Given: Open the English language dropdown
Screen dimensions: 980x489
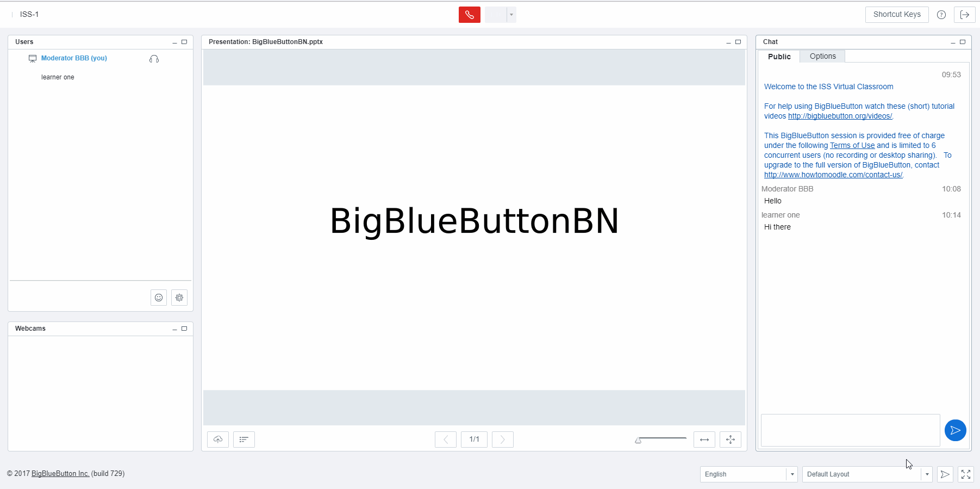Looking at the screenshot, I should pyautogui.click(x=748, y=474).
